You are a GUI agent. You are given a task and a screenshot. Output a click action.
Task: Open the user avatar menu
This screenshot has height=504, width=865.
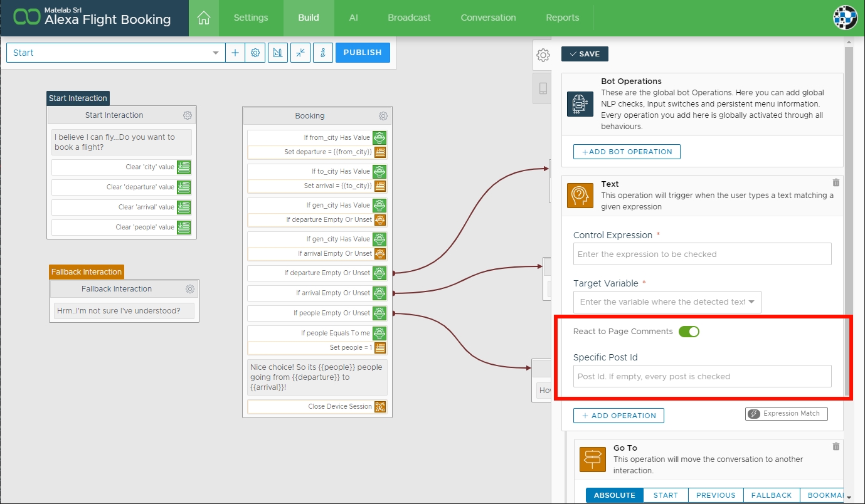click(845, 18)
